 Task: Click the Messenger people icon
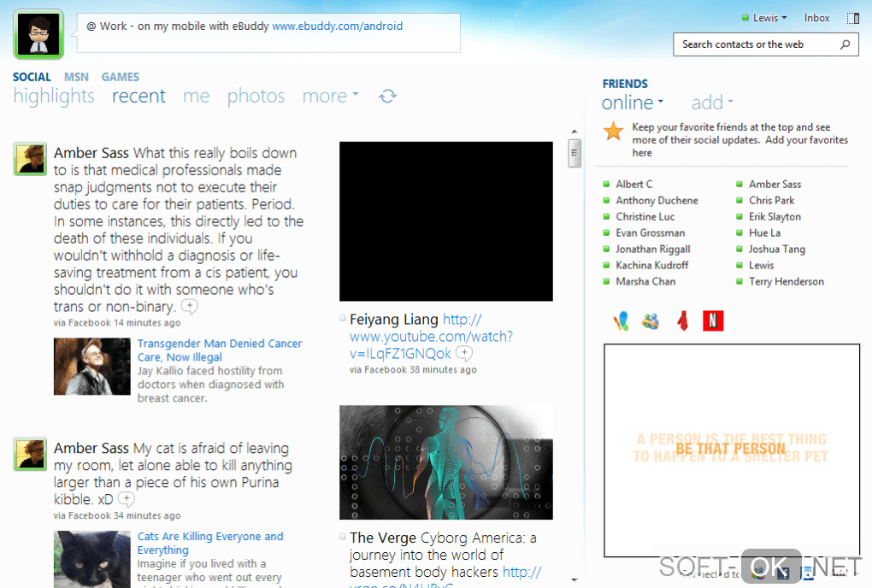click(651, 320)
